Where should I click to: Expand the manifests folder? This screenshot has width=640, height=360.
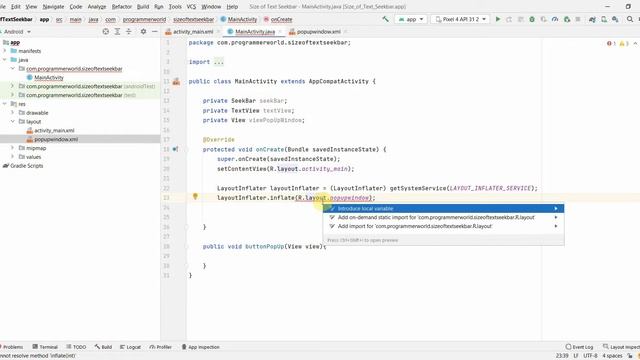point(5,51)
